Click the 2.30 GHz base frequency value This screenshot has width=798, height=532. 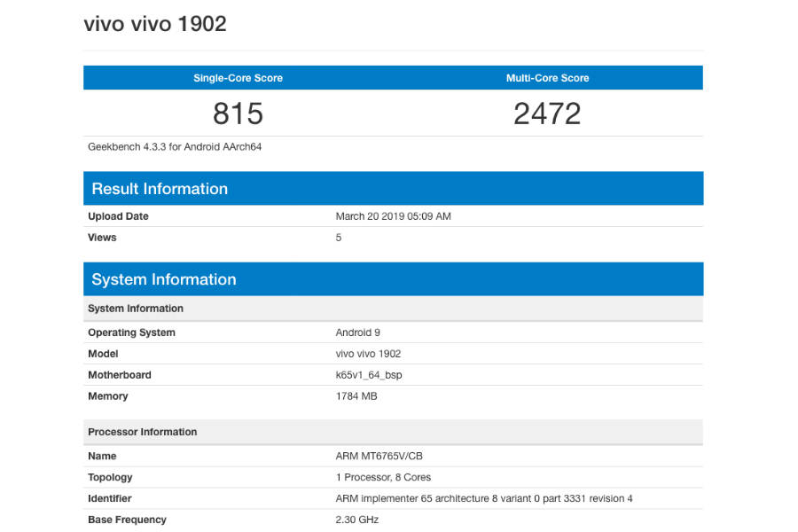pyautogui.click(x=353, y=520)
